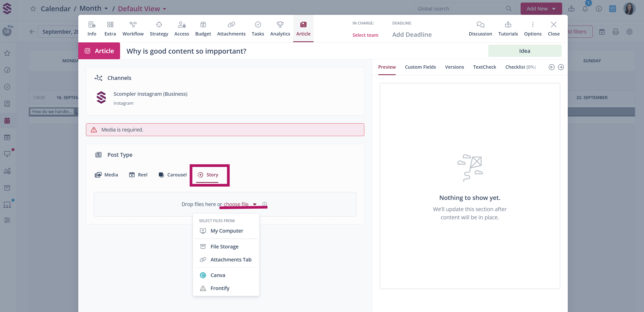Screen dimensions: 644x312
Task: Click the notifications bell icon
Action: tap(585, 9)
